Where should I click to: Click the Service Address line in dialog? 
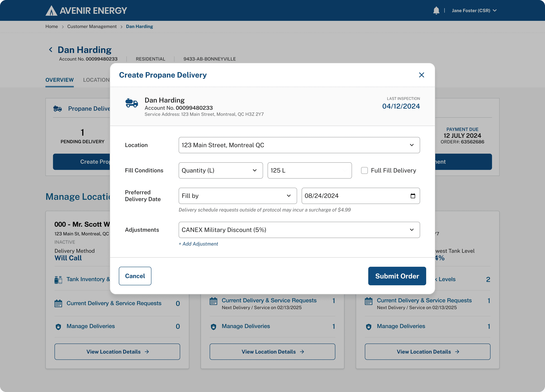point(204,114)
